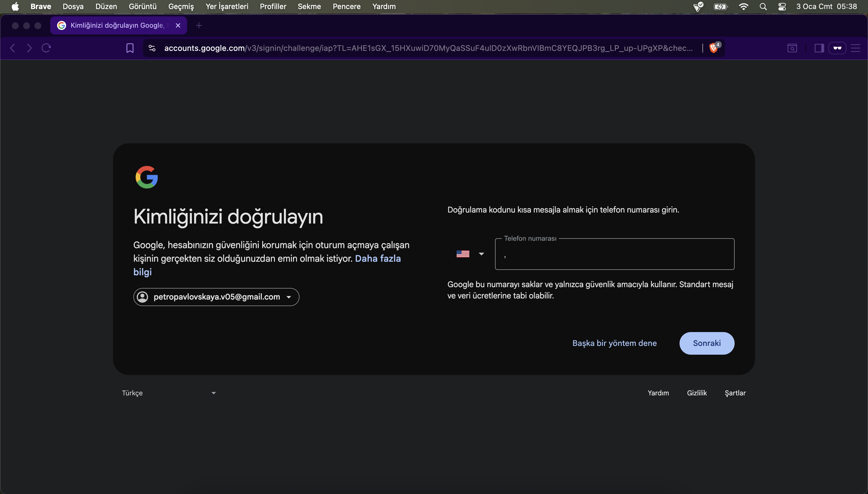Image resolution: width=868 pixels, height=494 pixels.
Task: Click the address bar URL
Action: 428,48
